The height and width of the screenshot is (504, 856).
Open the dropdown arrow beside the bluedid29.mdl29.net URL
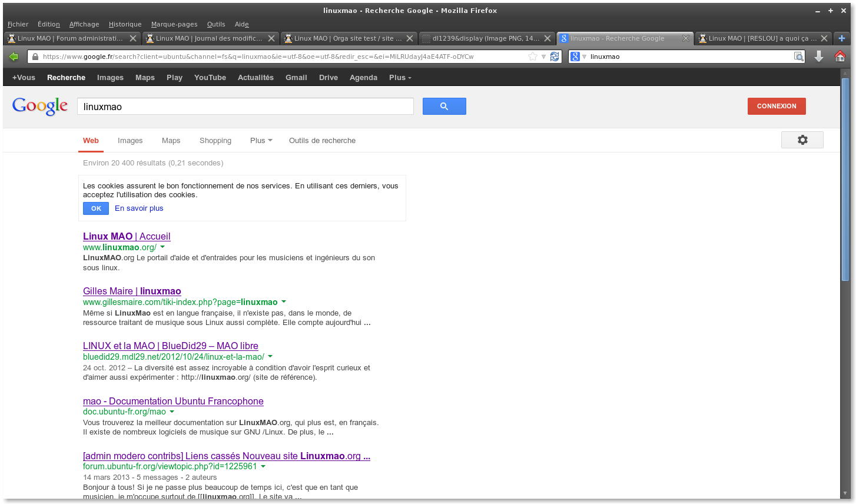270,357
